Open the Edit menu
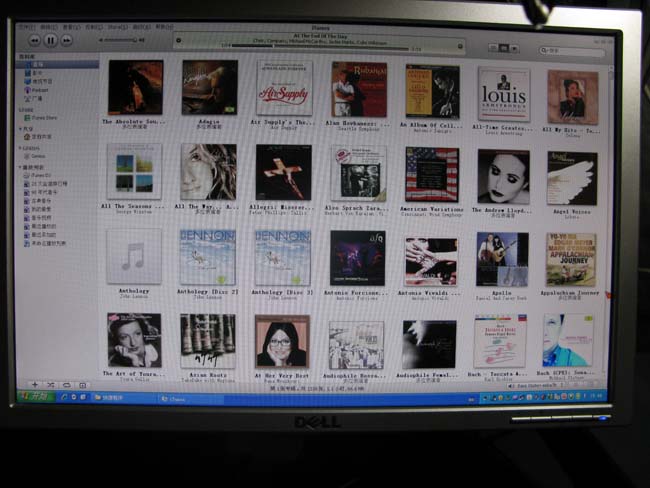Image resolution: width=650 pixels, height=488 pixels. (48, 27)
